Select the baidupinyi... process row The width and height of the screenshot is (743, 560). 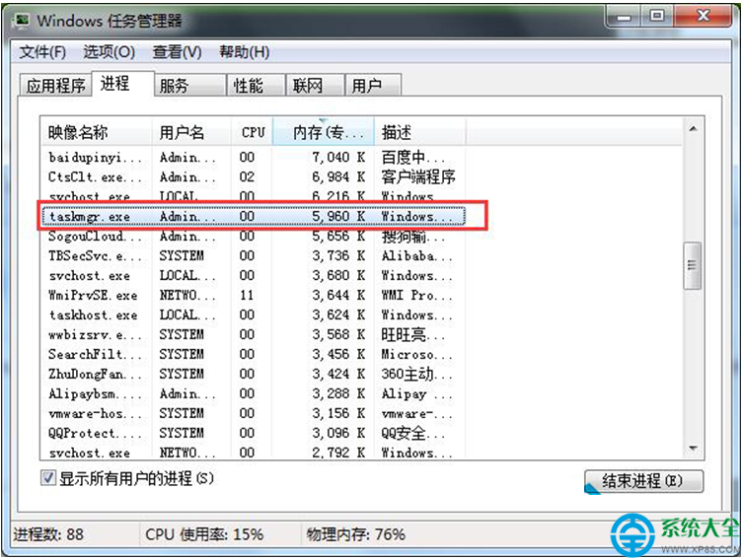click(x=253, y=157)
